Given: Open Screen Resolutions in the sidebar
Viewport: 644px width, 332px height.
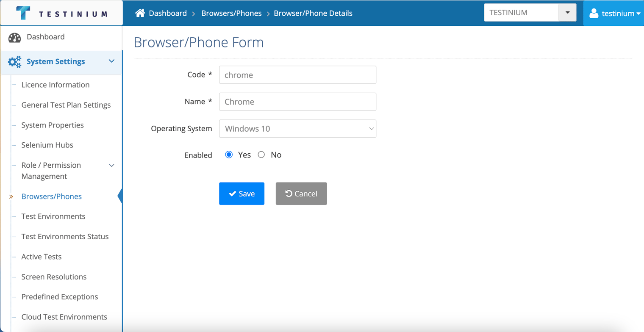Looking at the screenshot, I should [54, 277].
